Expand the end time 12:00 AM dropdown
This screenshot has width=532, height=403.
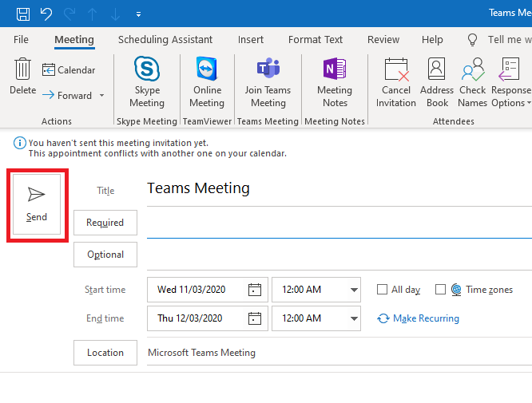(354, 318)
